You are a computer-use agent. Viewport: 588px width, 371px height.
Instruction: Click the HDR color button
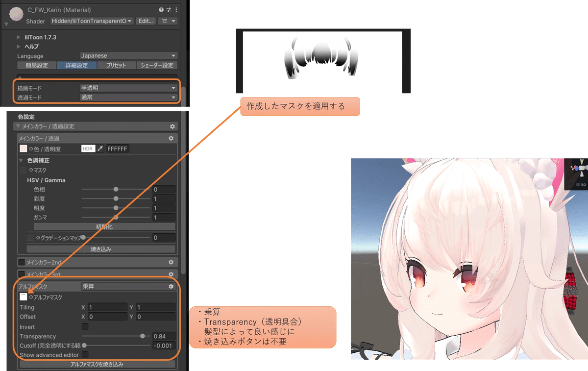pos(88,149)
